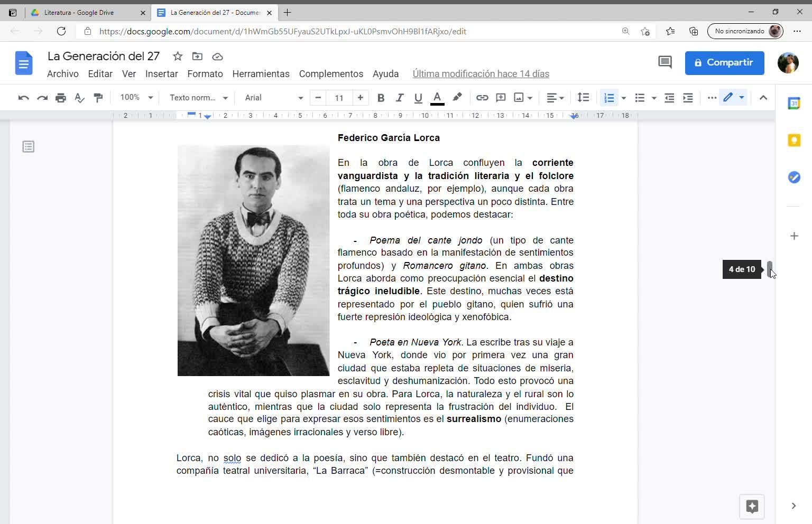Print the document using printer icon
The width and height of the screenshot is (812, 524).
click(x=61, y=98)
